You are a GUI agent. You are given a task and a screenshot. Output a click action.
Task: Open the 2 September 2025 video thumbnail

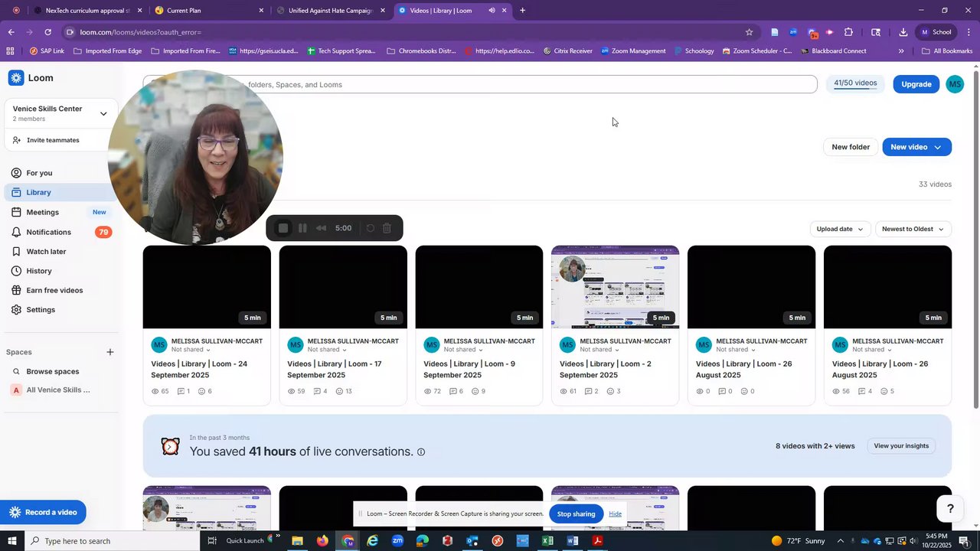(x=615, y=287)
